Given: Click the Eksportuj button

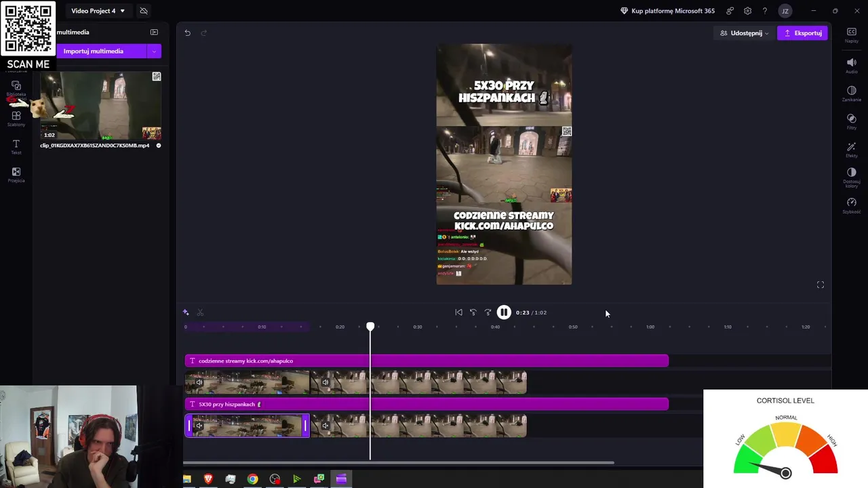Looking at the screenshot, I should click(x=802, y=33).
